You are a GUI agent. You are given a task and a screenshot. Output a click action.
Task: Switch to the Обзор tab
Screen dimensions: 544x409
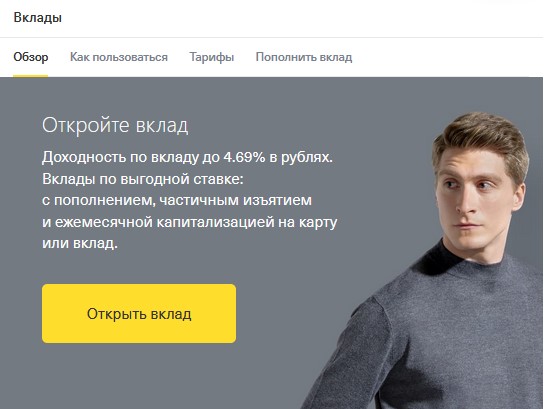coord(31,57)
